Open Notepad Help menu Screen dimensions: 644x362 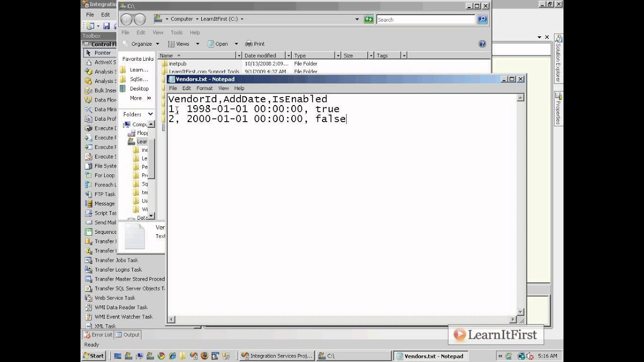(x=239, y=88)
